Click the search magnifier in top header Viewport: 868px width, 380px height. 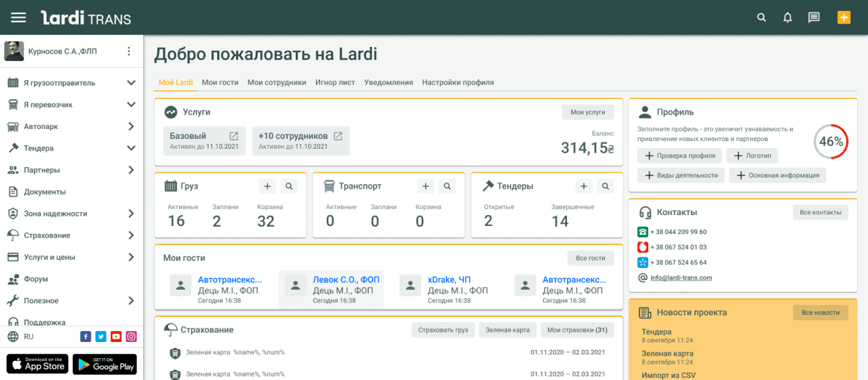[x=762, y=18]
